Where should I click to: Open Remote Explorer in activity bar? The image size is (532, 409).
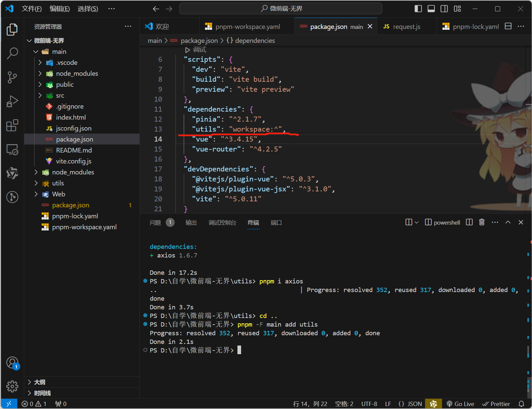[12, 150]
